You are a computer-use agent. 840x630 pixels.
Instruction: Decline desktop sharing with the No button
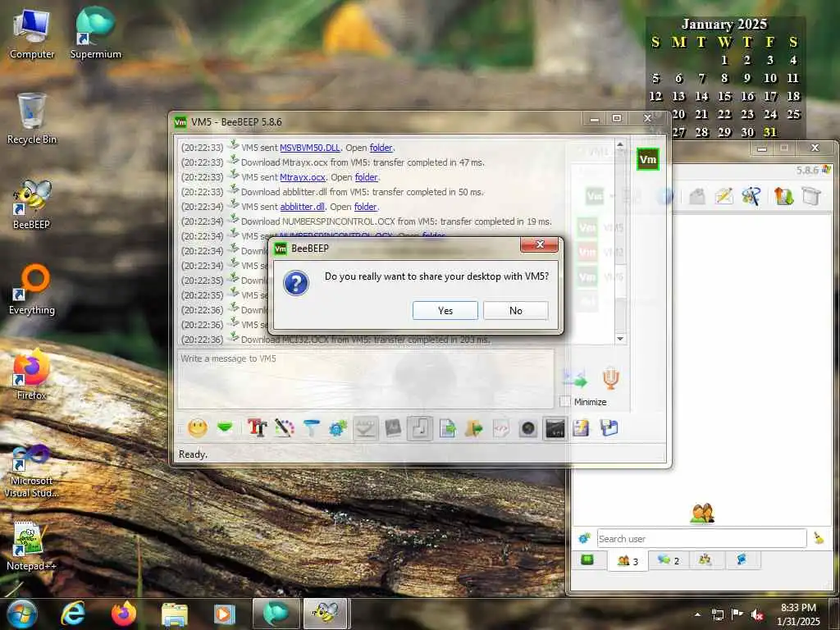515,311
